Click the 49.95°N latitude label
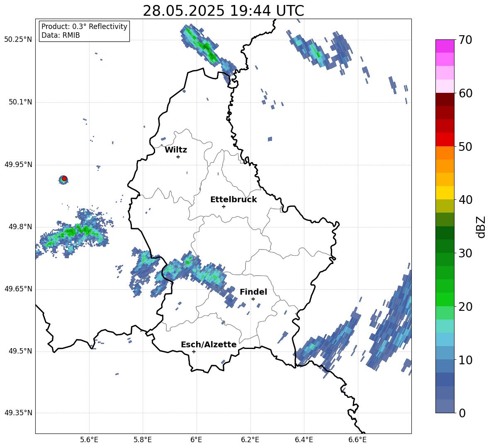The height and width of the screenshot is (448, 491). (x=18, y=164)
